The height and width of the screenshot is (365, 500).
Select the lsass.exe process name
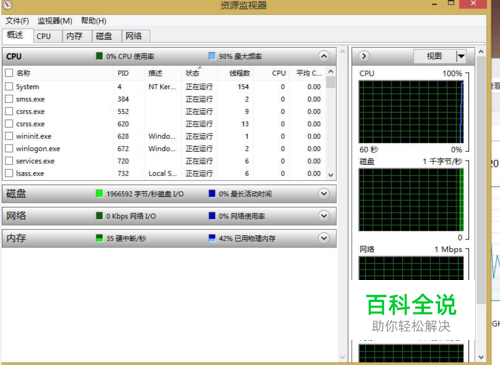tap(30, 173)
